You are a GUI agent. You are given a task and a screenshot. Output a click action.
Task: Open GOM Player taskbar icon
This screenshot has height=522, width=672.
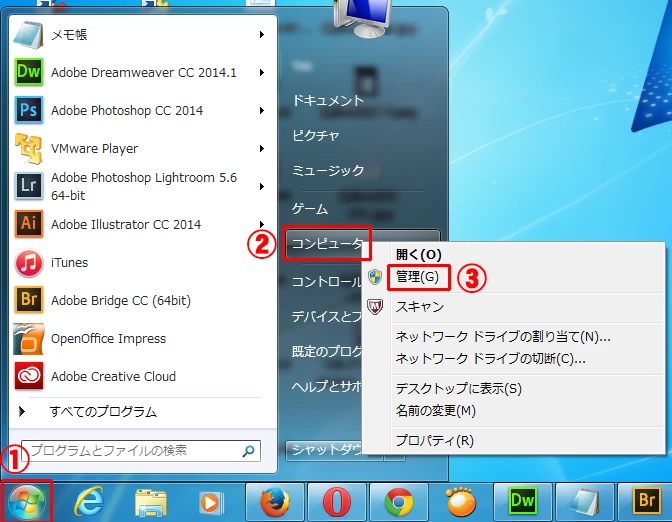461,502
